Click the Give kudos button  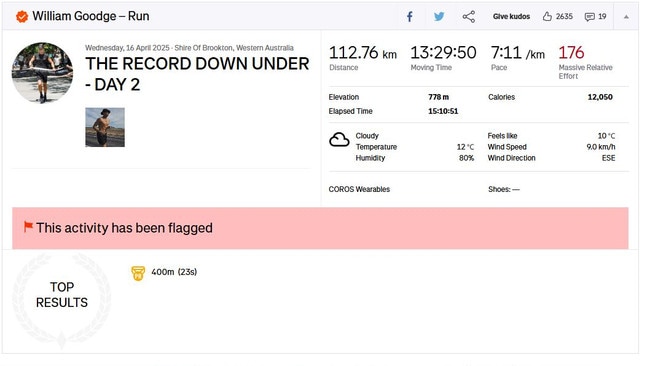(511, 17)
